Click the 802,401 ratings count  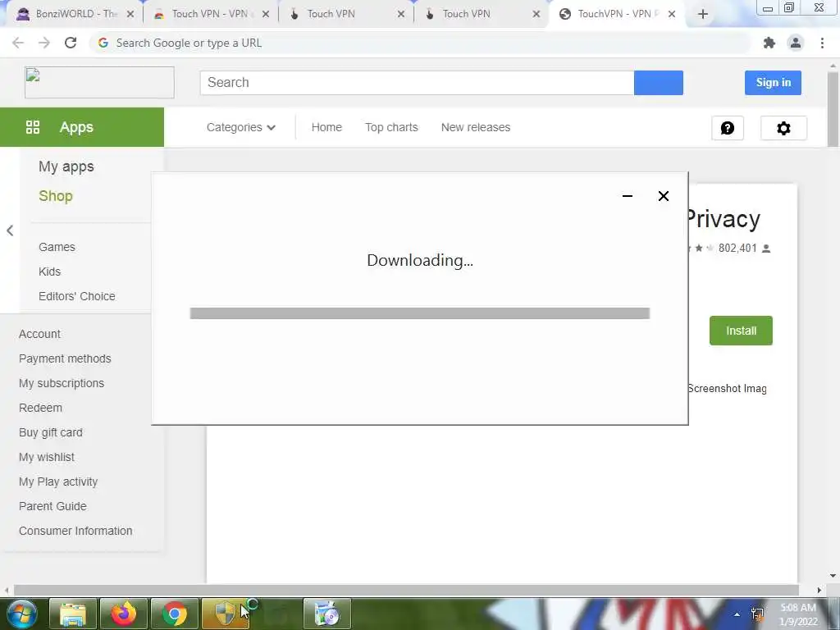pos(737,248)
